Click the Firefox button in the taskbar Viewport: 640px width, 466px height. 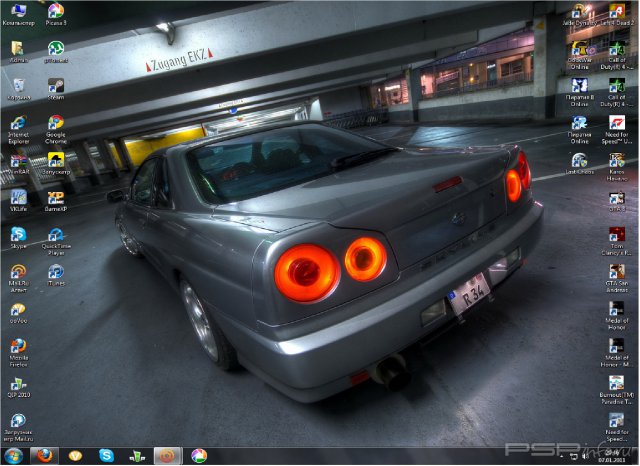click(44, 456)
